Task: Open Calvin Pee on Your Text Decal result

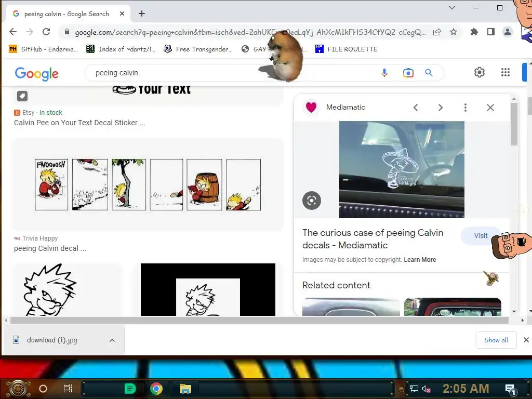Action: (79, 123)
